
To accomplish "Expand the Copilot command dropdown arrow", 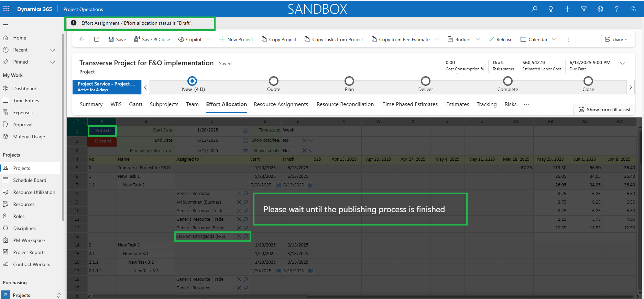I will [208, 39].
